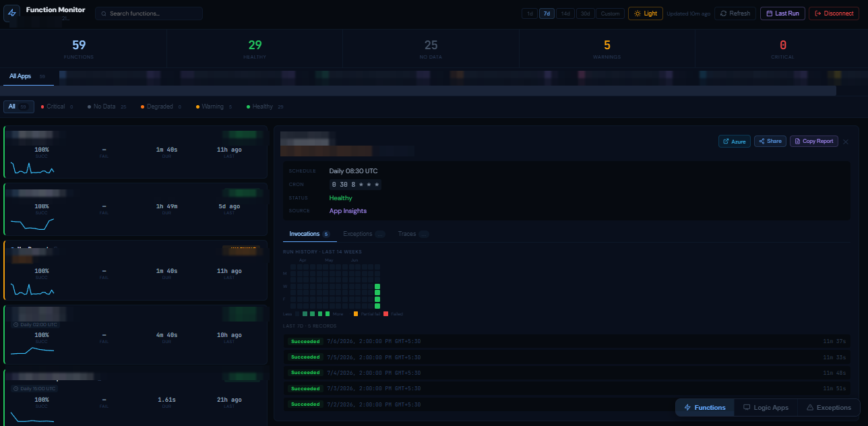The image size is (868, 426).
Task: Filter by the 29 Healthy summary
Action: 255,49
